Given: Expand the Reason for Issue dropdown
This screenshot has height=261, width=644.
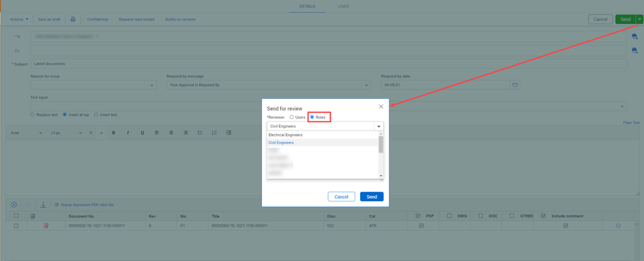Looking at the screenshot, I should 152,85.
